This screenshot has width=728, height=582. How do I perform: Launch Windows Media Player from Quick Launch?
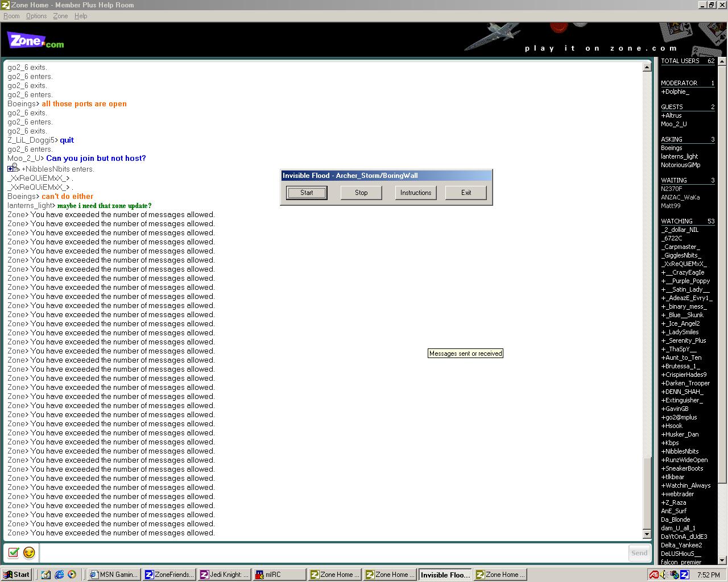72,575
